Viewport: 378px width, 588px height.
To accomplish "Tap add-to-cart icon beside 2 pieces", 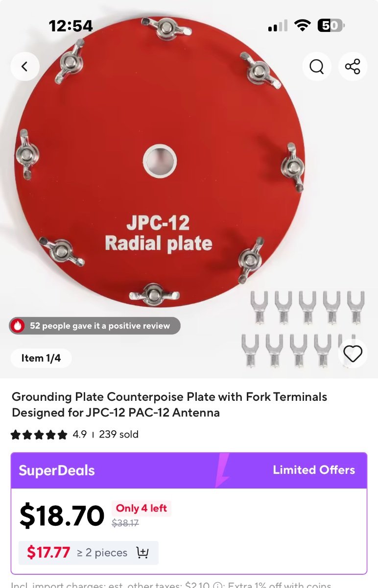I will click(x=142, y=553).
